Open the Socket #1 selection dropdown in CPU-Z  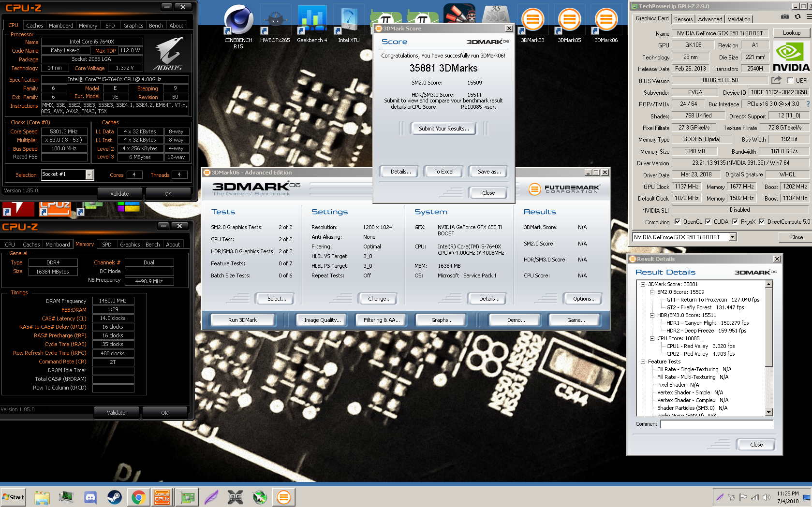tap(89, 174)
